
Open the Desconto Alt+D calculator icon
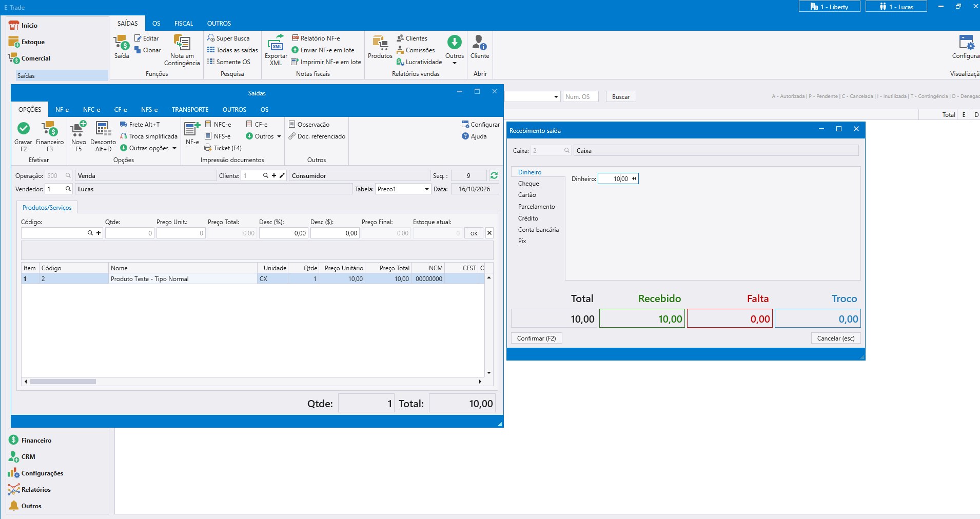[x=103, y=129]
